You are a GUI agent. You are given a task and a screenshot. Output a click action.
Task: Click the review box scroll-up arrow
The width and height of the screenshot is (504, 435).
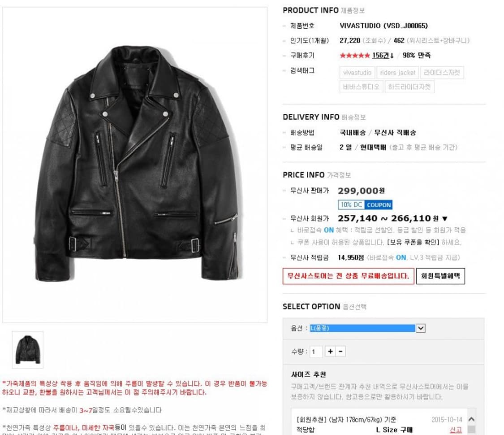pyautogui.click(x=472, y=419)
